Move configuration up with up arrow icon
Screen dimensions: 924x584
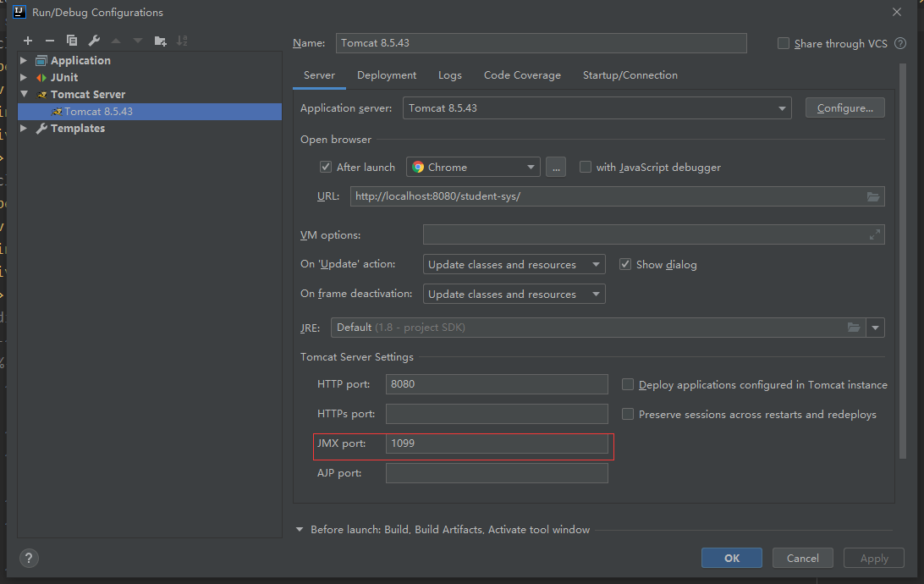coord(116,41)
